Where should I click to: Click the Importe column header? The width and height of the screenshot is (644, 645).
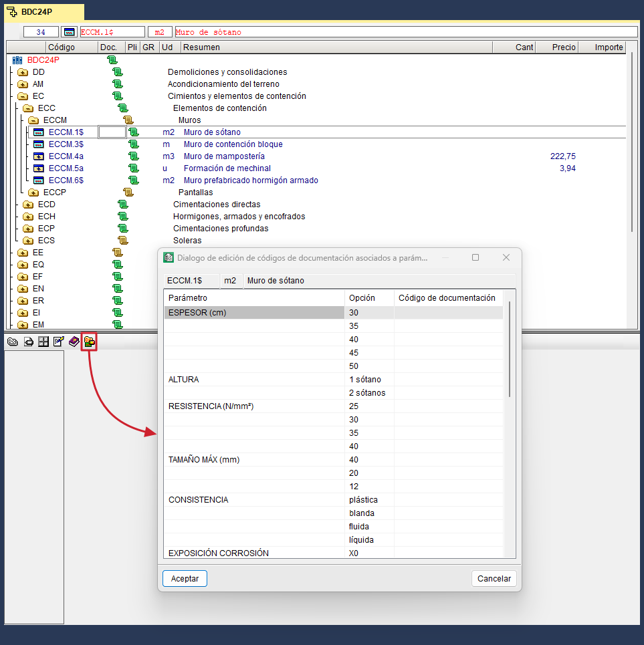[602, 47]
